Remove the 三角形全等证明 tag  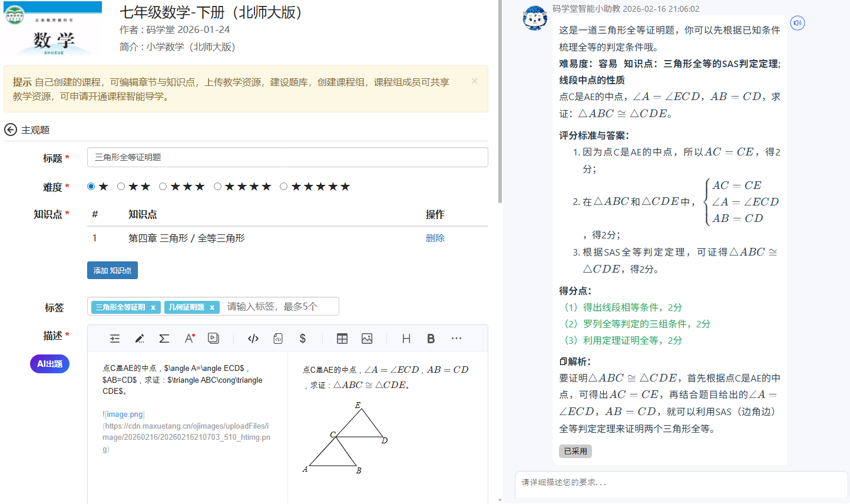pyautogui.click(x=153, y=307)
